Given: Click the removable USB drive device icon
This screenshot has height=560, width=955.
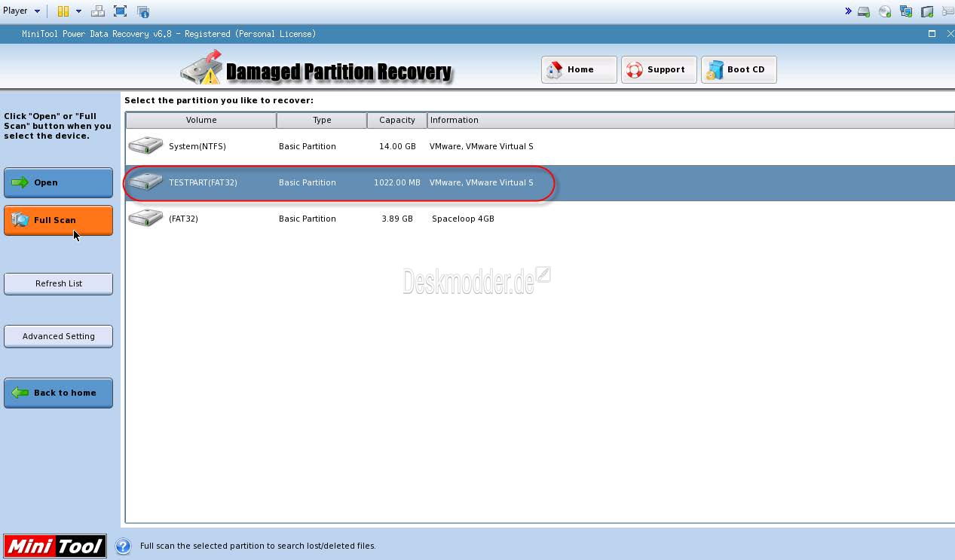Looking at the screenshot, I should [927, 11].
